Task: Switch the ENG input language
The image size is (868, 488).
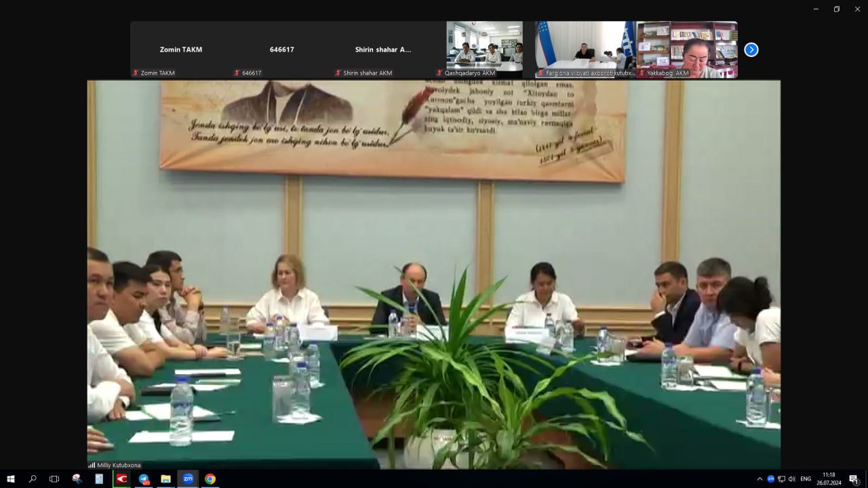Action: click(x=806, y=479)
